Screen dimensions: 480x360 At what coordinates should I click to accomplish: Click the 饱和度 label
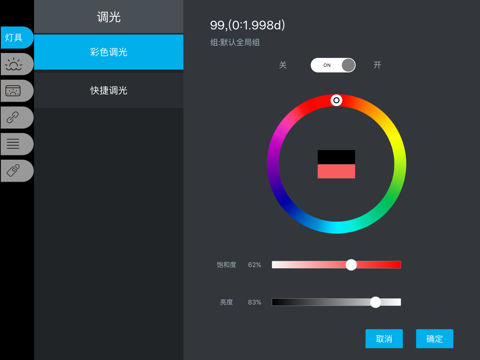(x=226, y=265)
